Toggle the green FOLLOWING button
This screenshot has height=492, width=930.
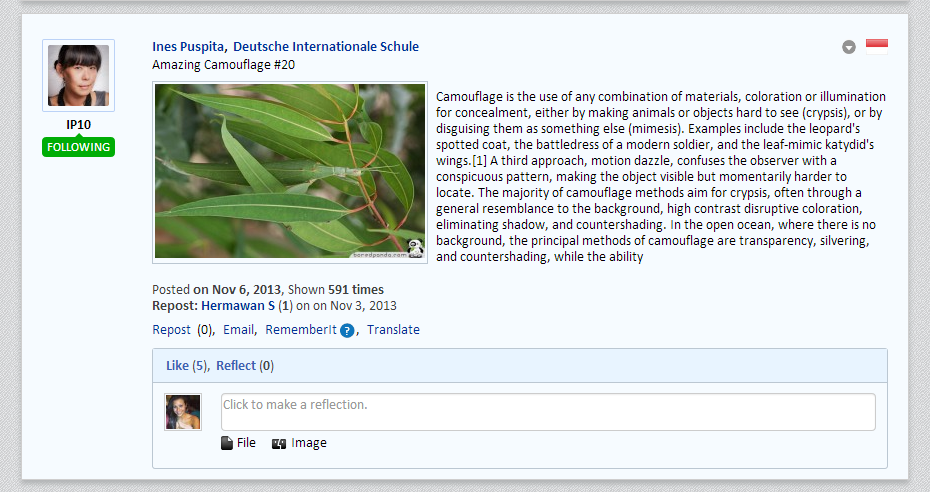[78, 146]
